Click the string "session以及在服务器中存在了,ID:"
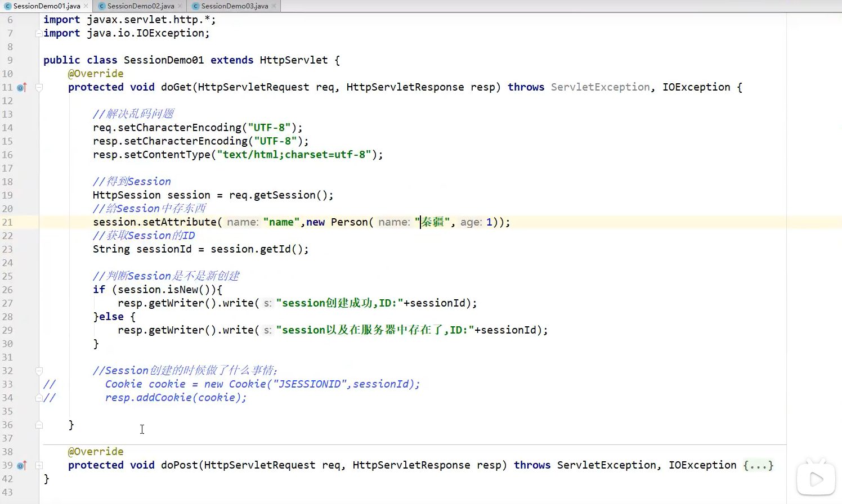Viewport: 842px width, 504px height. click(x=375, y=330)
